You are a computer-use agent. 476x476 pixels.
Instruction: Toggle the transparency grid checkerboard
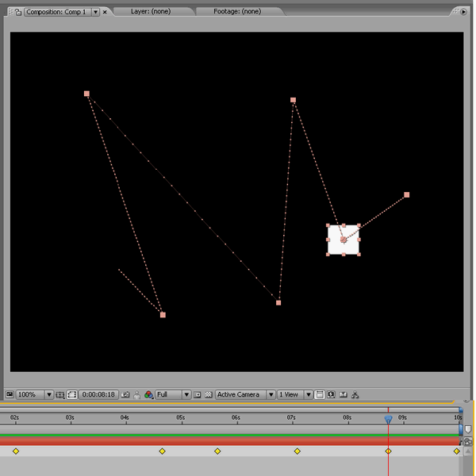click(x=208, y=394)
